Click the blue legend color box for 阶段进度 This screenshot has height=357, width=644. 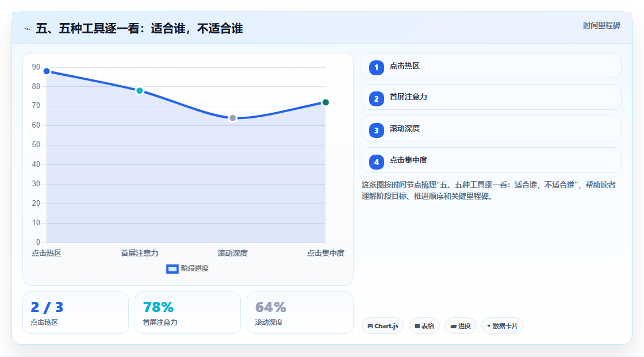point(172,269)
